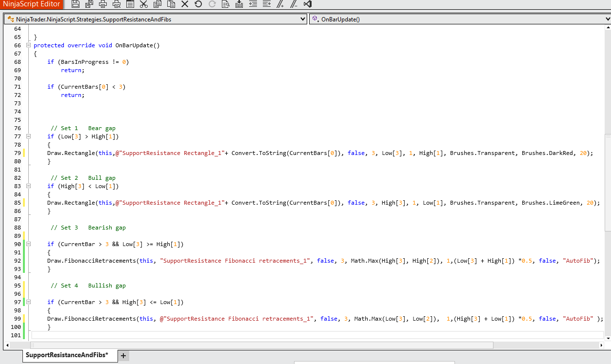Click 'if (CurrentBars[0] < 3)' on line 71
The image size is (611, 364).
click(x=86, y=87)
